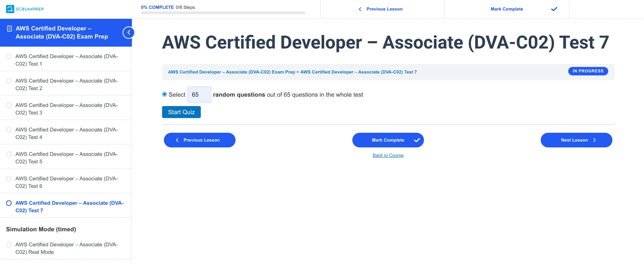Click the Simulation Mode (timed) heading
Screen dimensions: 644x264
coord(41,229)
